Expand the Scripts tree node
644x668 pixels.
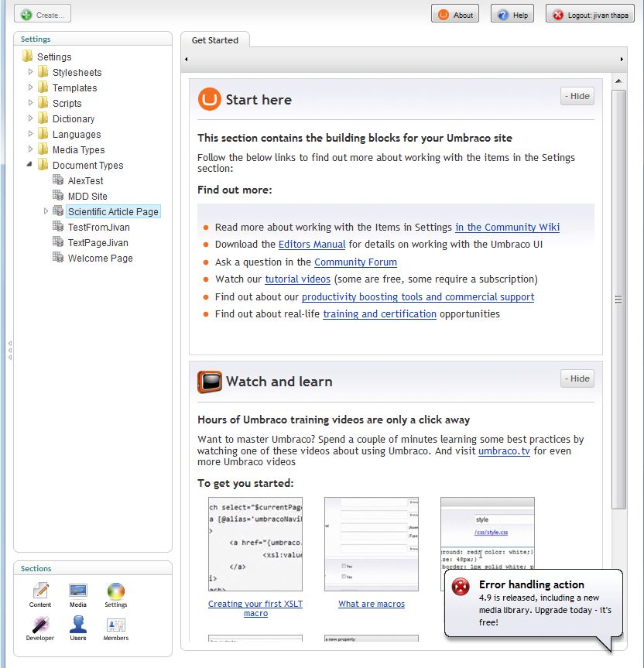pyautogui.click(x=30, y=102)
